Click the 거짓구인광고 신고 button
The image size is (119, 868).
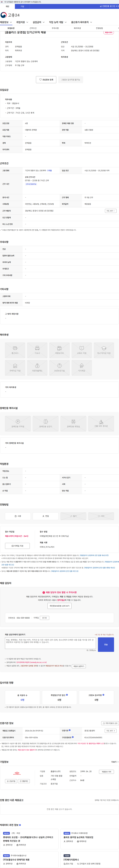click(110, 723)
